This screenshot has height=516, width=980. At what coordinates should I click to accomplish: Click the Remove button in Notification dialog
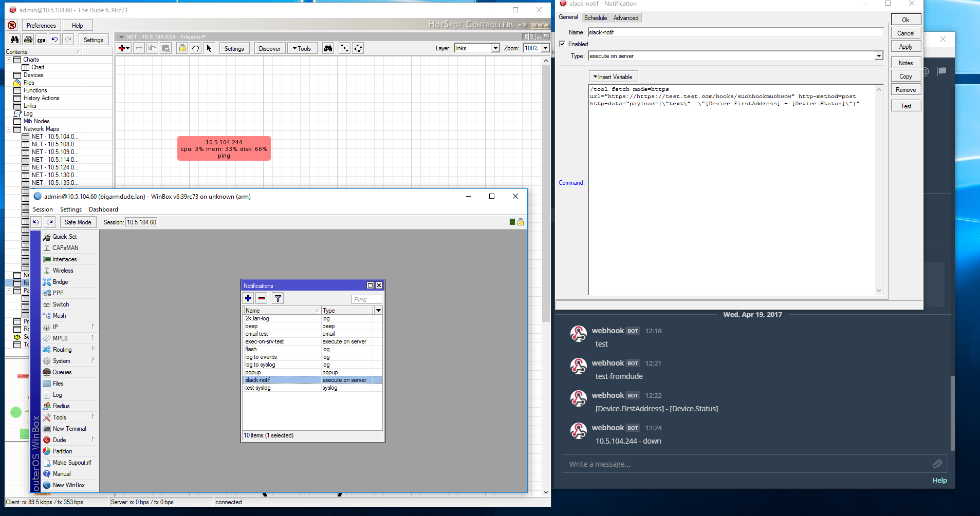click(x=905, y=89)
